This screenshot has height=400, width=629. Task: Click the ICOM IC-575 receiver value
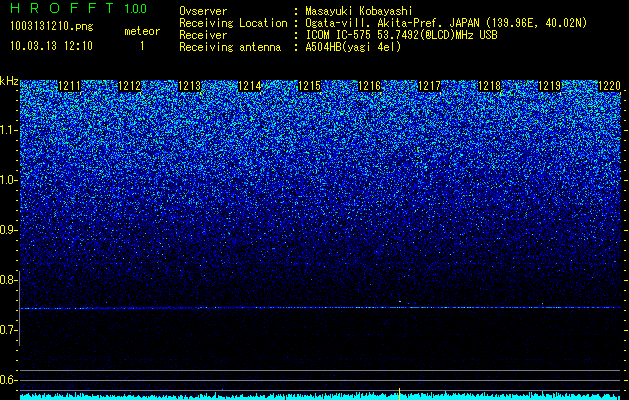coord(402,35)
